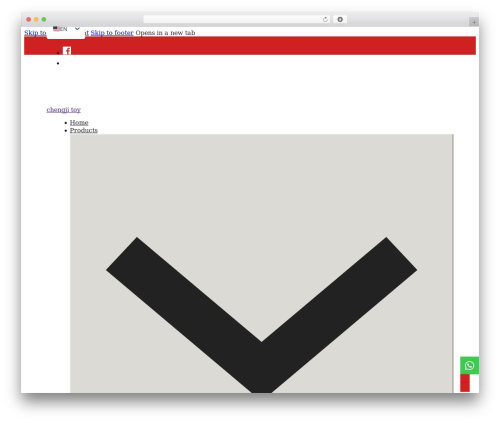This screenshot has width=500, height=423.
Task: Click the US flag language icon
Action: [56, 29]
